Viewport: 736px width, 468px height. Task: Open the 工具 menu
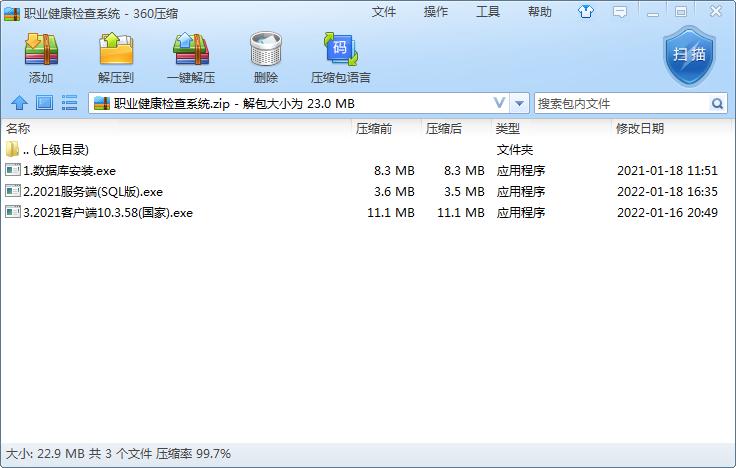point(488,12)
